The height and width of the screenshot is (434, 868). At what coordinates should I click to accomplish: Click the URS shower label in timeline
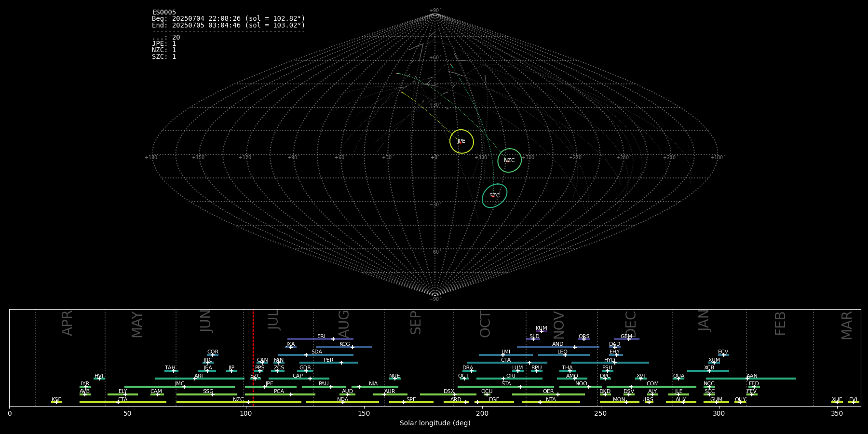coord(648,400)
